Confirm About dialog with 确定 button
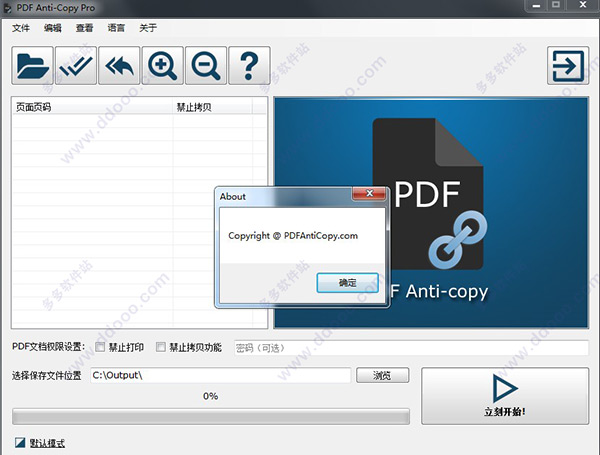This screenshot has height=455, width=600. pyautogui.click(x=347, y=283)
